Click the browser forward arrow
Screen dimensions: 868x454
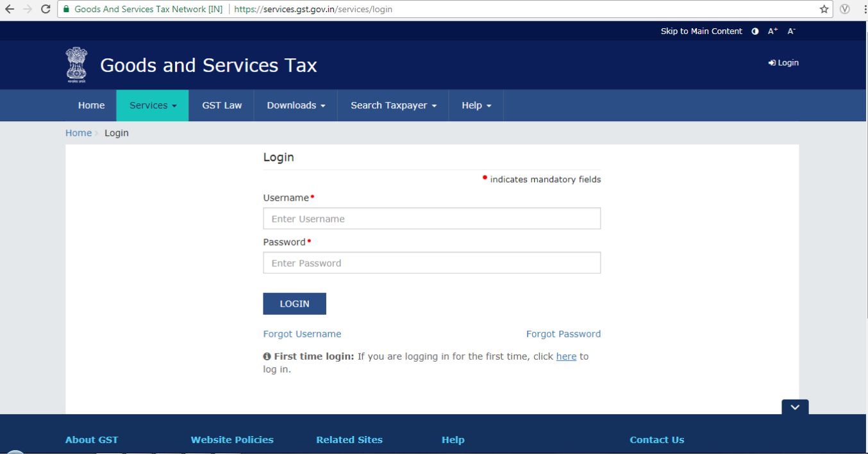(28, 9)
